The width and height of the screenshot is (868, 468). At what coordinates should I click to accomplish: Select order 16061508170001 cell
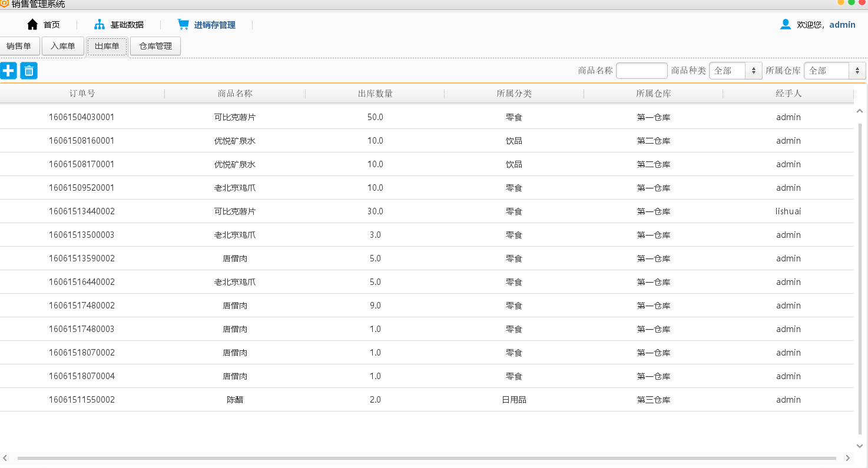click(x=82, y=164)
